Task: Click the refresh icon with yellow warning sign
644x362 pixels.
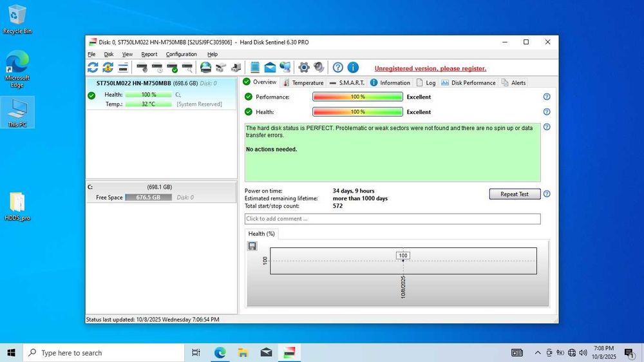Action: pyautogui.click(x=108, y=68)
